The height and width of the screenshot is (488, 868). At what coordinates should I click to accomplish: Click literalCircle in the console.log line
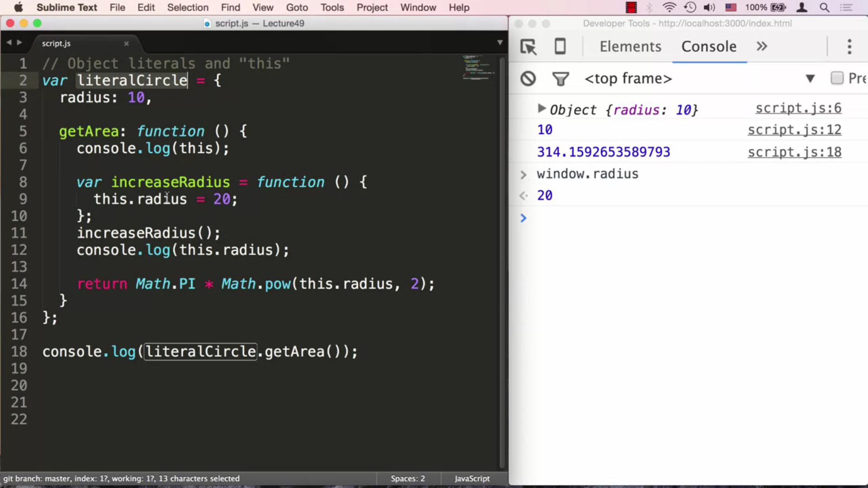[x=200, y=352]
